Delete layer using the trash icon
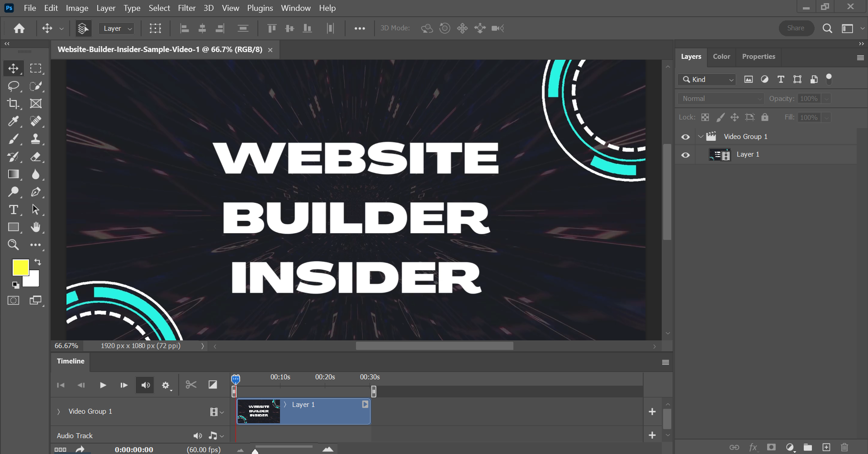 tap(844, 447)
